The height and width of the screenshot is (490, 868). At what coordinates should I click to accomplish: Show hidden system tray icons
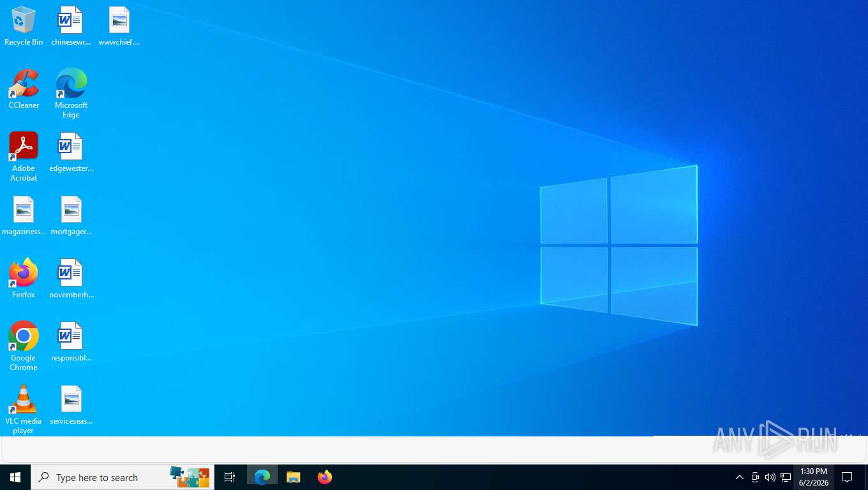click(x=740, y=477)
